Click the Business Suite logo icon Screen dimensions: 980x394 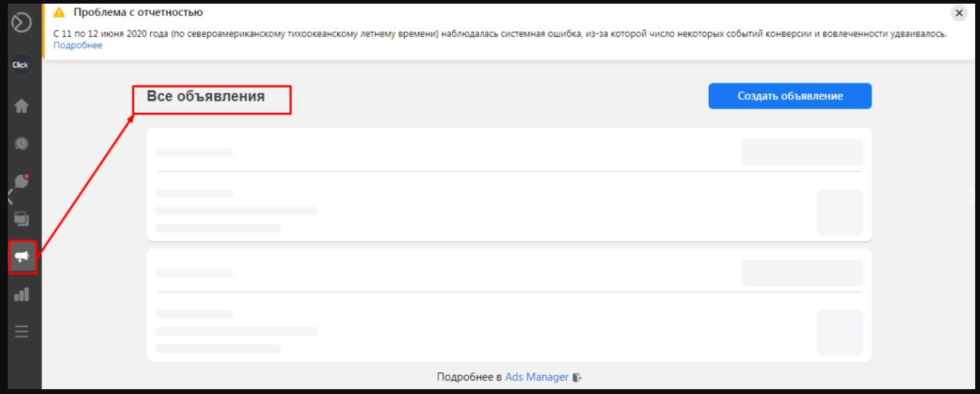[x=22, y=22]
